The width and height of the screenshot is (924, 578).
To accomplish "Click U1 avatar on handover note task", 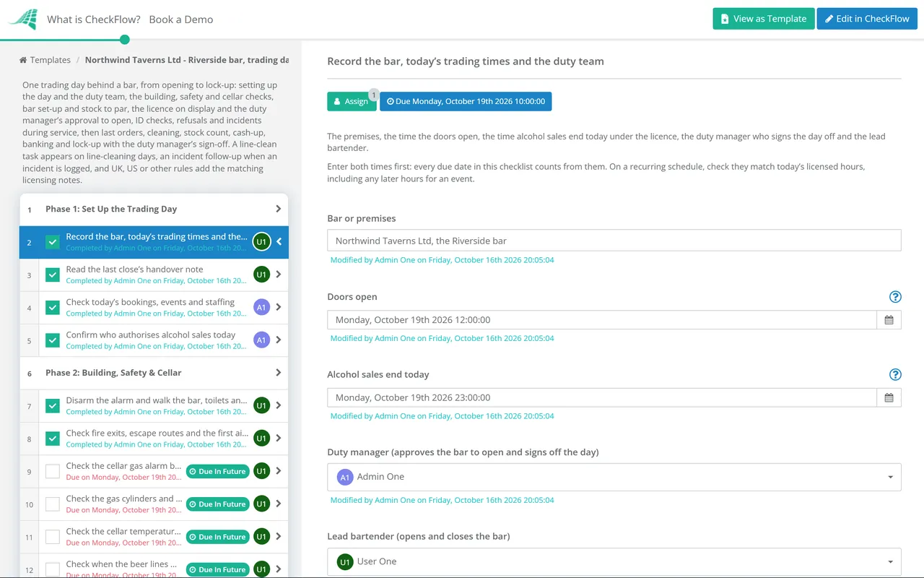I will tap(261, 275).
